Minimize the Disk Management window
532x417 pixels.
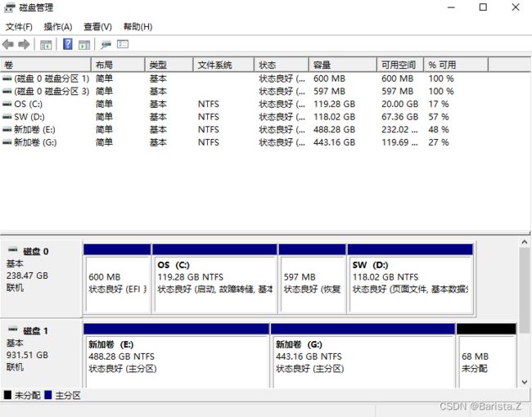click(x=451, y=7)
